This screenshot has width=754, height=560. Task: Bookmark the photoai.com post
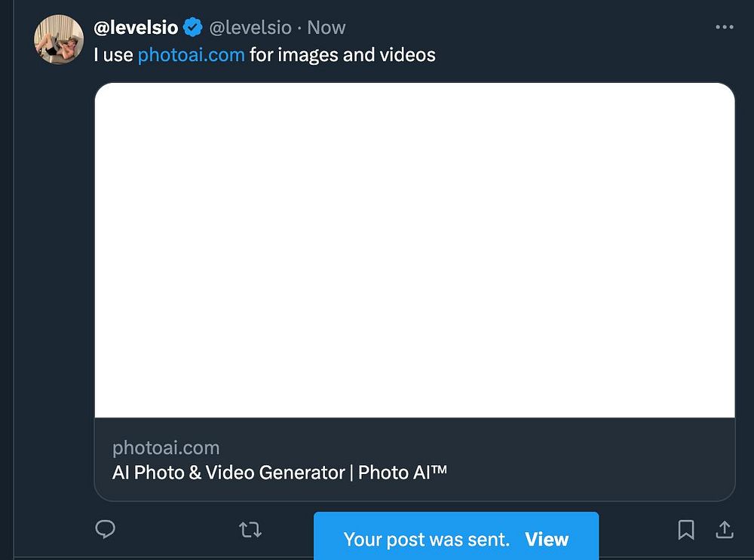click(x=685, y=530)
